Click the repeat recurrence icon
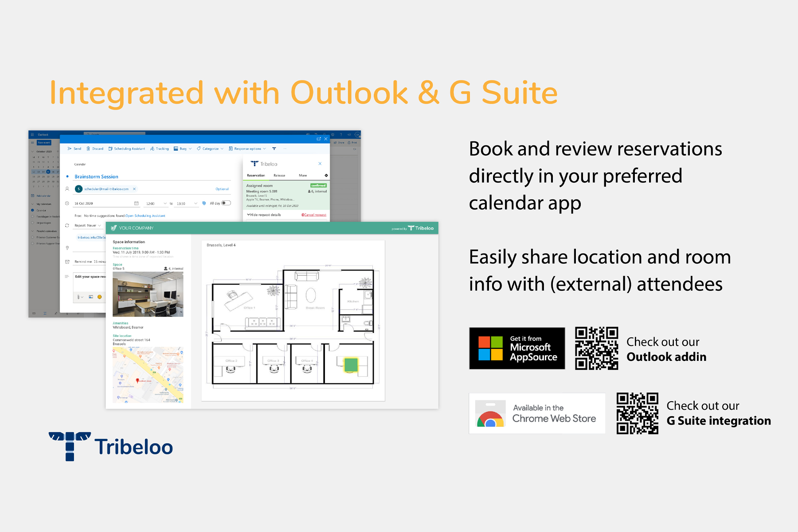The height and width of the screenshot is (532, 798). pos(67,226)
